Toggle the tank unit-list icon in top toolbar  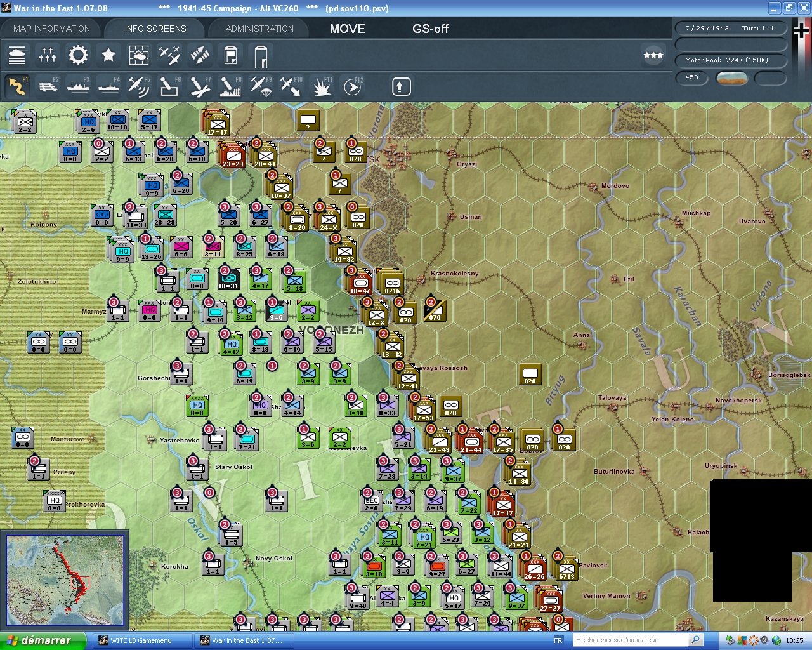[x=17, y=55]
